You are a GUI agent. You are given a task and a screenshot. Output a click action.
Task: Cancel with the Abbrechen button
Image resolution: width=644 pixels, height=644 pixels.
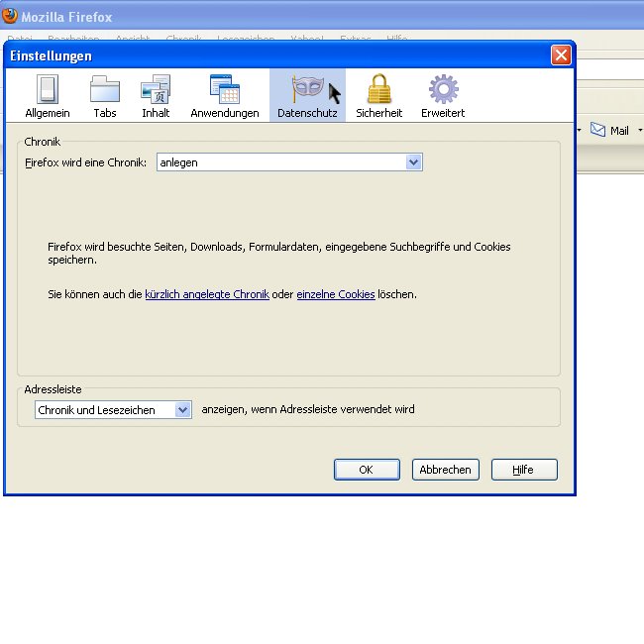446,470
